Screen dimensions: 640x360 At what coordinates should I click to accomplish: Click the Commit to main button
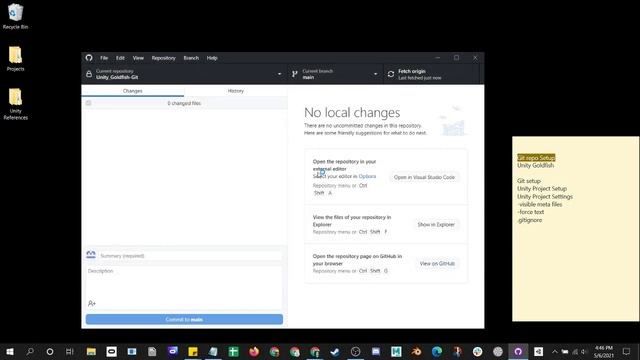184,319
